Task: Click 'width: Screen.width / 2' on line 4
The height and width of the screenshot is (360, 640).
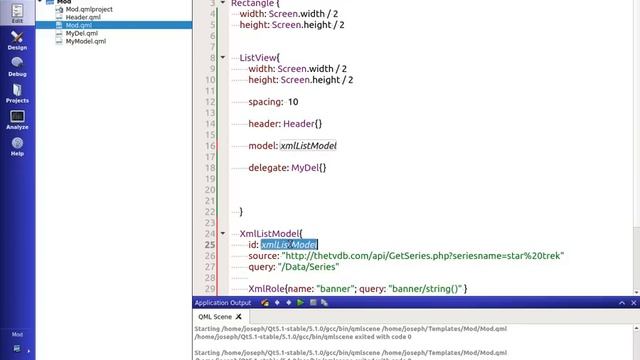Action: [x=289, y=14]
